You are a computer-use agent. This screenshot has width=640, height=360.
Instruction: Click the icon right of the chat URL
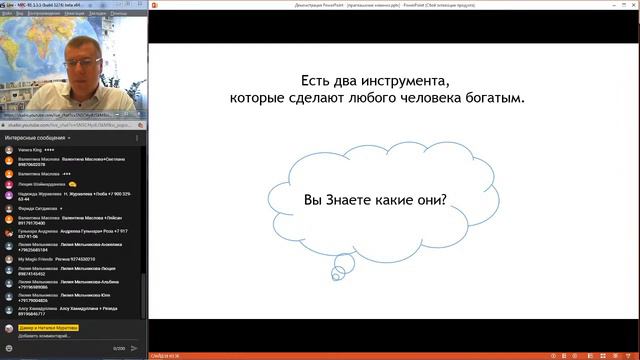[x=141, y=125]
